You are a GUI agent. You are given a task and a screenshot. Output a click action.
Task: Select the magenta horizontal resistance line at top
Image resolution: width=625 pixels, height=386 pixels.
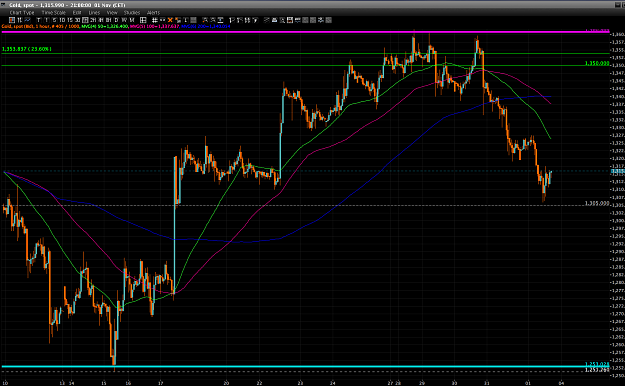tap(305, 32)
